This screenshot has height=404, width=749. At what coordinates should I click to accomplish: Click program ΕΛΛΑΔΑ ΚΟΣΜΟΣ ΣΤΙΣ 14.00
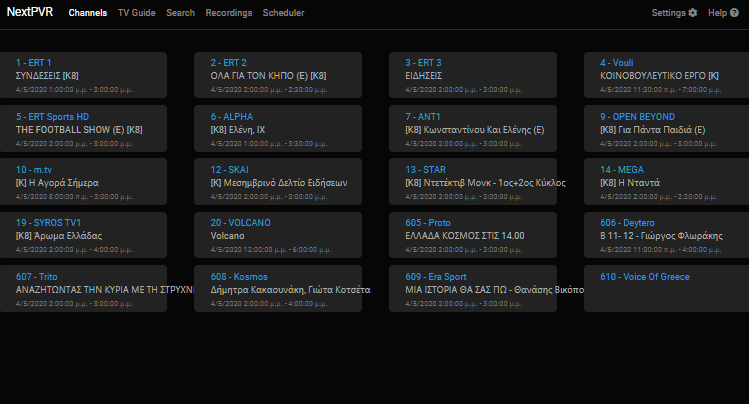[x=465, y=235]
